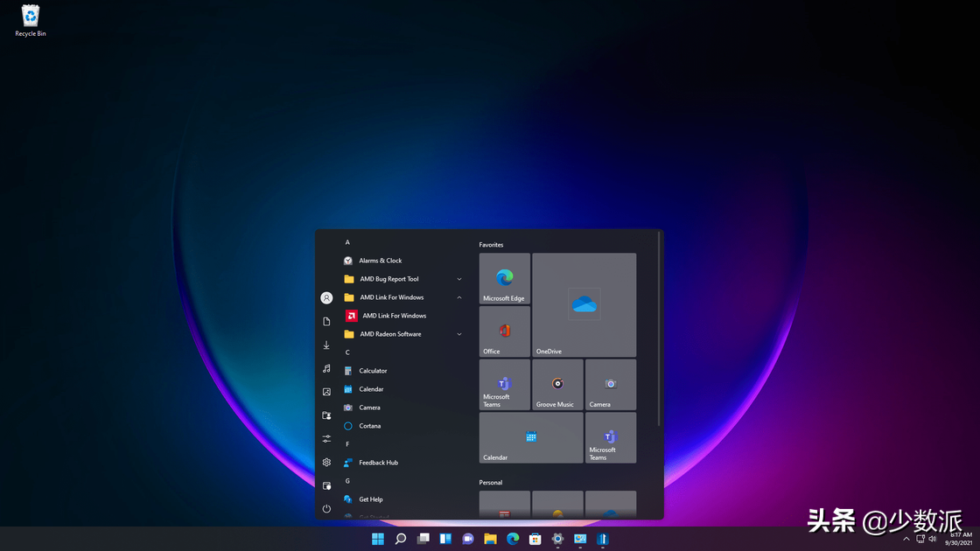Click the letter C section header
The width and height of the screenshot is (980, 551).
[347, 352]
